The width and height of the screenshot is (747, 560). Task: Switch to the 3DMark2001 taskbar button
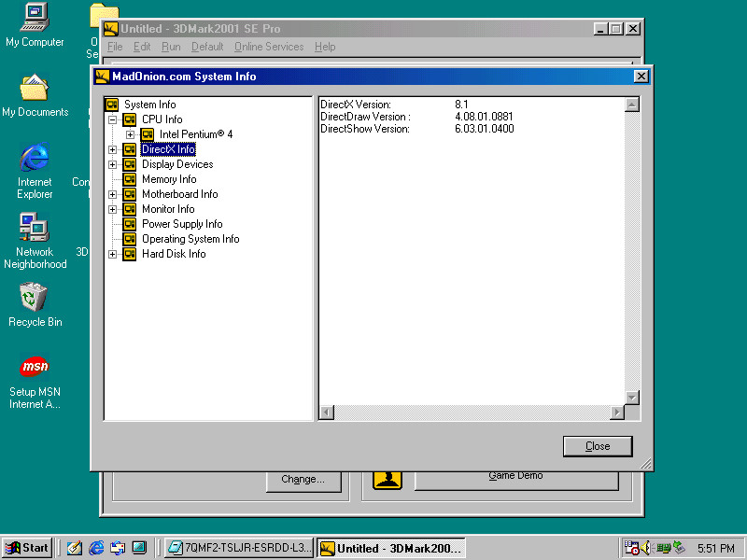390,548
